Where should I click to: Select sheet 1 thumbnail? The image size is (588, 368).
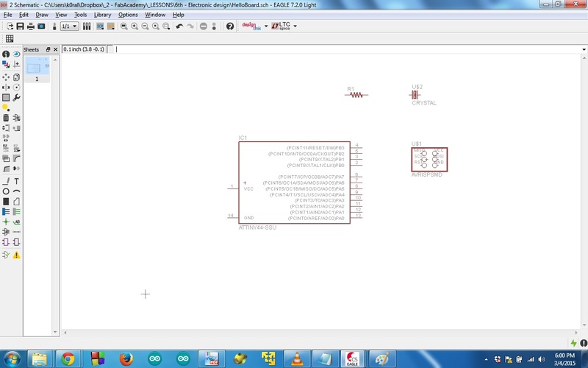coord(37,69)
